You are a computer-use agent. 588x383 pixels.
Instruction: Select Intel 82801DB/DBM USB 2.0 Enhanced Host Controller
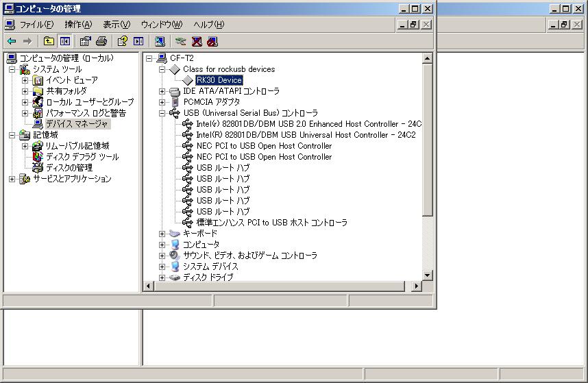pos(308,123)
